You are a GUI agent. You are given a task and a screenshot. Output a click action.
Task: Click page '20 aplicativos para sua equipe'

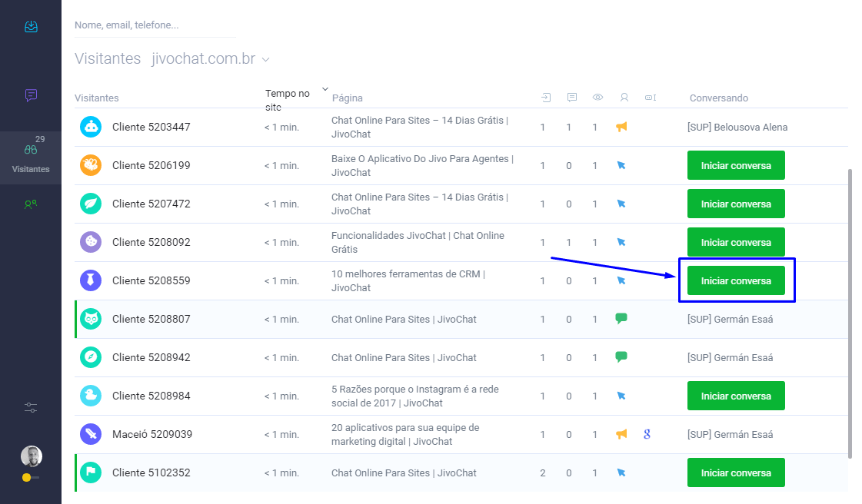click(405, 434)
